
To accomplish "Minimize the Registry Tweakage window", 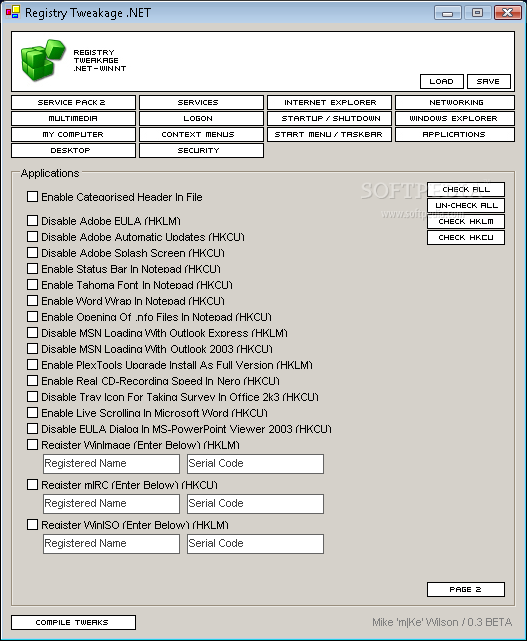I will pos(448,13).
